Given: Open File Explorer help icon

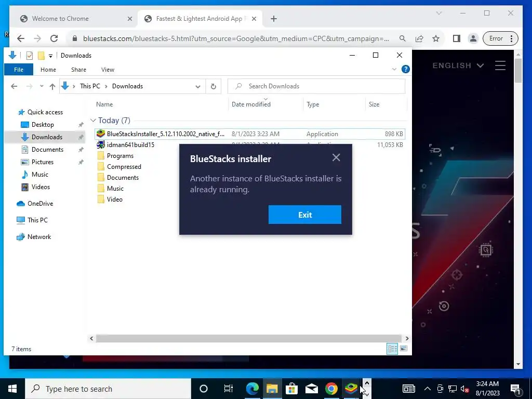Looking at the screenshot, I should coord(405,69).
